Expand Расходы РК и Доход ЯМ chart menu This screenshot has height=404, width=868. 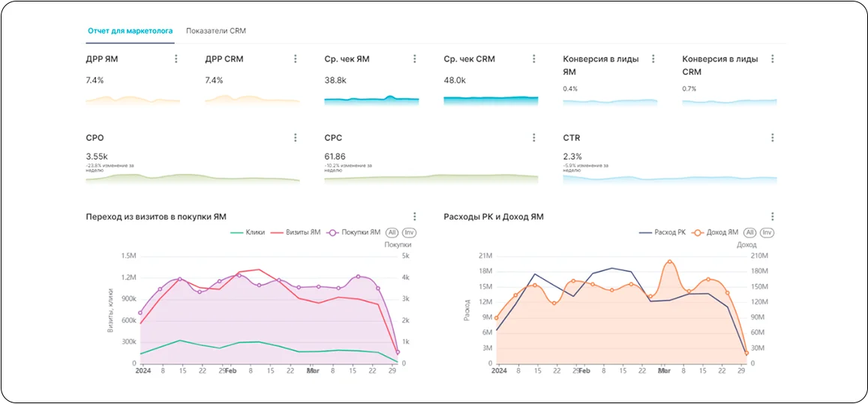(x=772, y=217)
